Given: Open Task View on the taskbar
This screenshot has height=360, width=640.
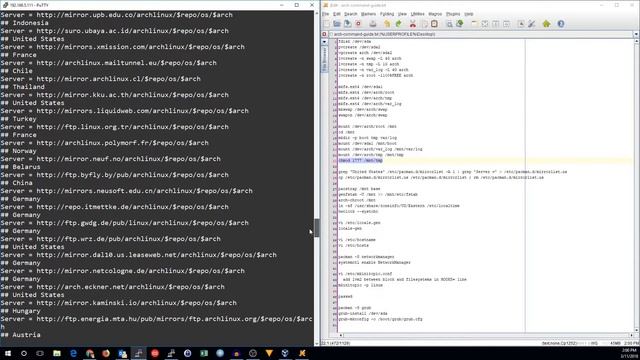Looking at the screenshot, I should pyautogui.click(x=40, y=353).
